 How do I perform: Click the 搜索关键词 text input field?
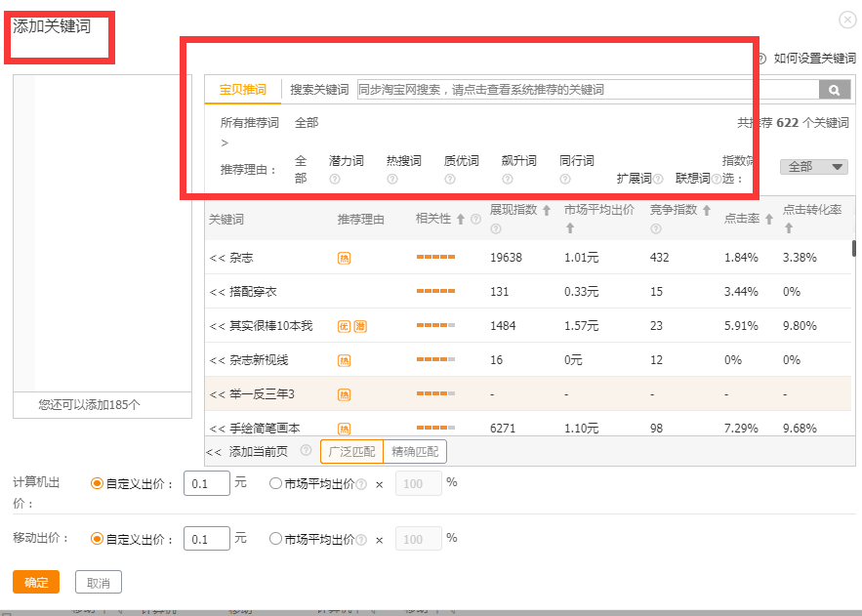[587, 90]
